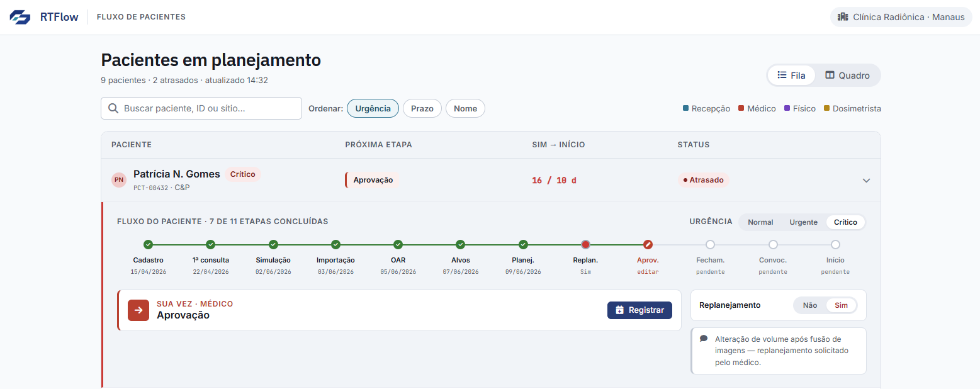The image size is (980, 389).
Task: Click patient name Patrícia N. Gomes
Action: pos(177,174)
